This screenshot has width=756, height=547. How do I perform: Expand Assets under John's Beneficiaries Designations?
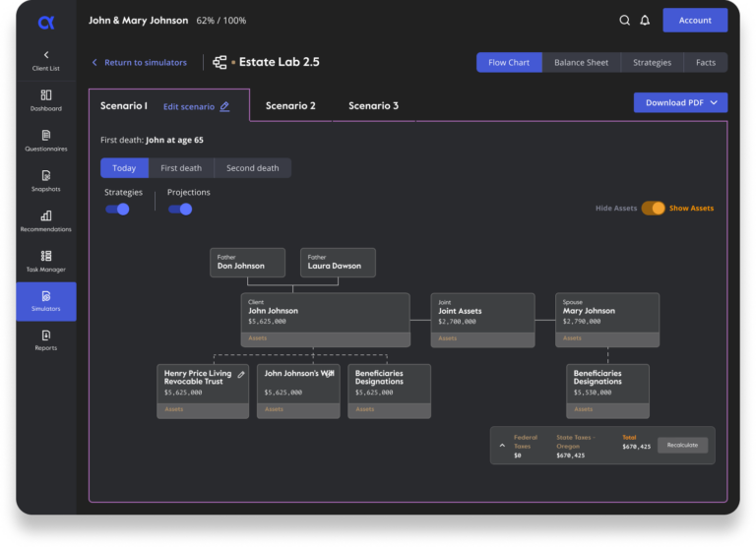pyautogui.click(x=389, y=410)
